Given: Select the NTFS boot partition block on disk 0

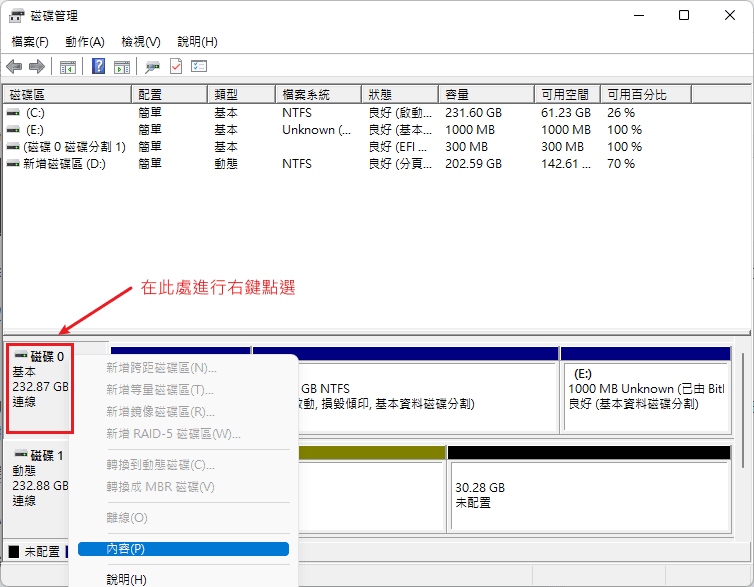Looking at the screenshot, I should 428,390.
